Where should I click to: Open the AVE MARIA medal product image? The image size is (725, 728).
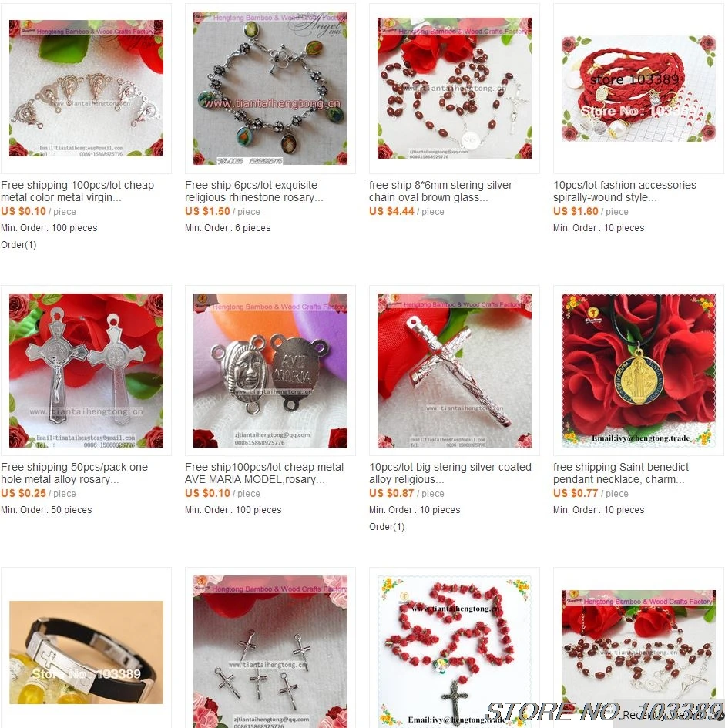click(270, 371)
